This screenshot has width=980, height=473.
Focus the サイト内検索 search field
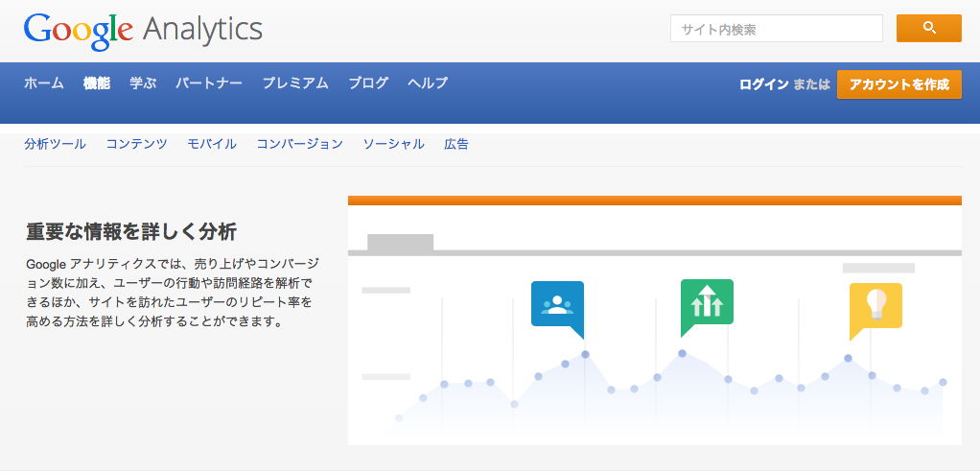(x=777, y=29)
